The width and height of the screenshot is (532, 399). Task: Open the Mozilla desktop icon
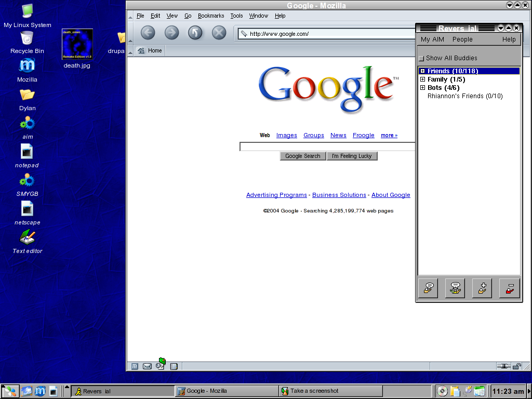(x=27, y=70)
